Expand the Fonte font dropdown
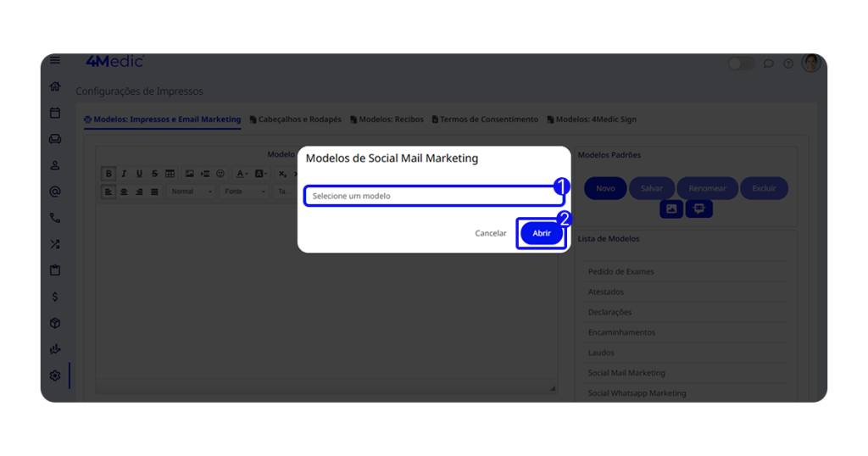The image size is (868, 456). click(x=245, y=192)
